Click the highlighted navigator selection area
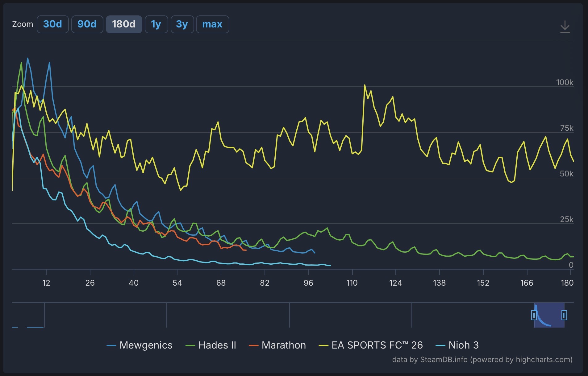588x376 pixels. coord(549,315)
